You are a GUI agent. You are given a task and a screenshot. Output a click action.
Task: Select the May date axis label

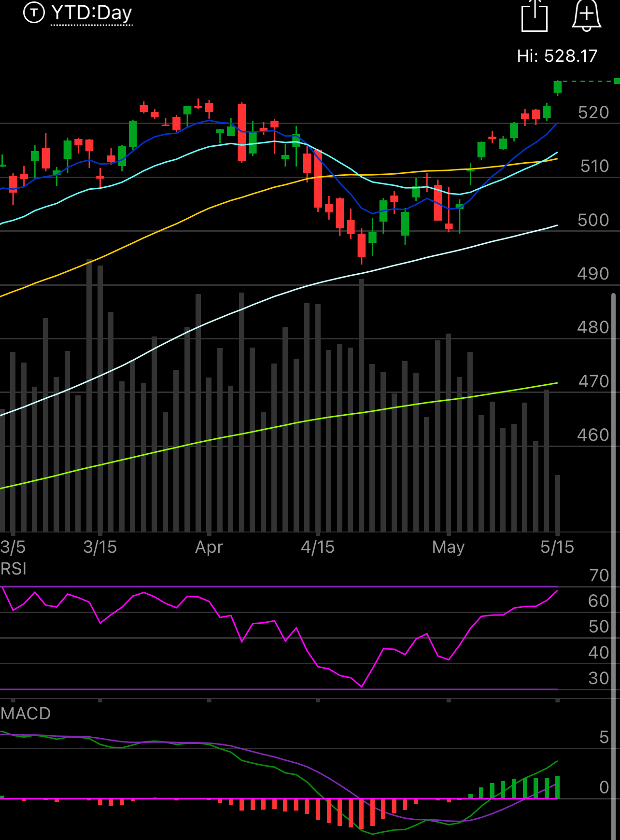click(449, 548)
